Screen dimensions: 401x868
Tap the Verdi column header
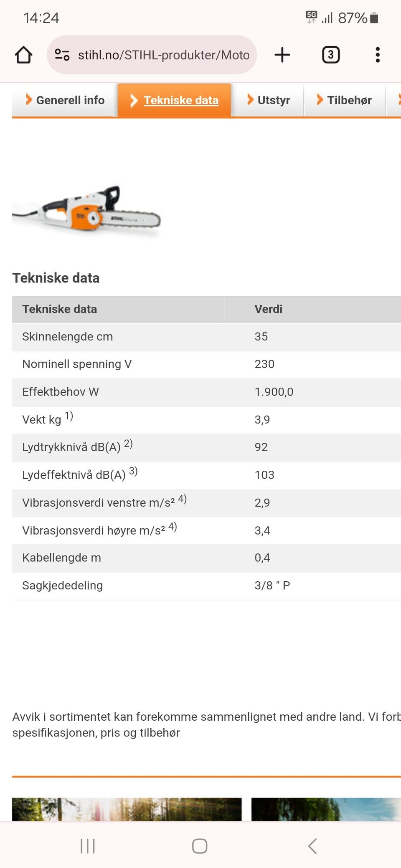pos(269,309)
